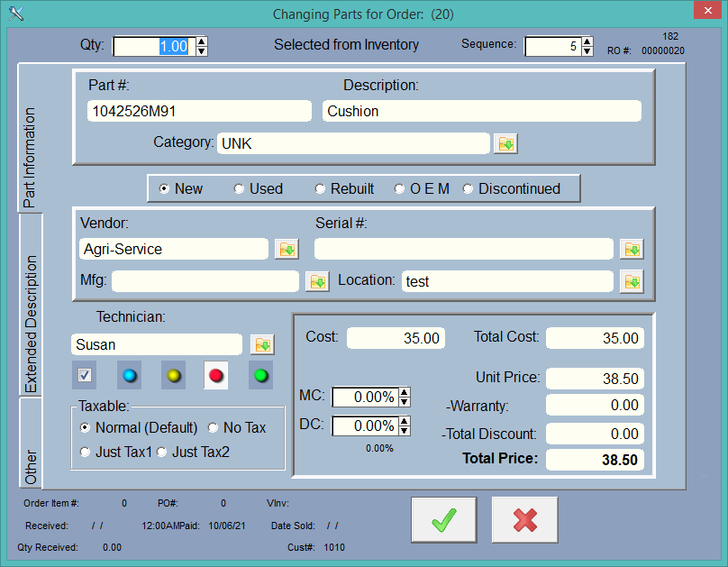Open the Category lookup folder icon
728x567 pixels.
pos(505,143)
